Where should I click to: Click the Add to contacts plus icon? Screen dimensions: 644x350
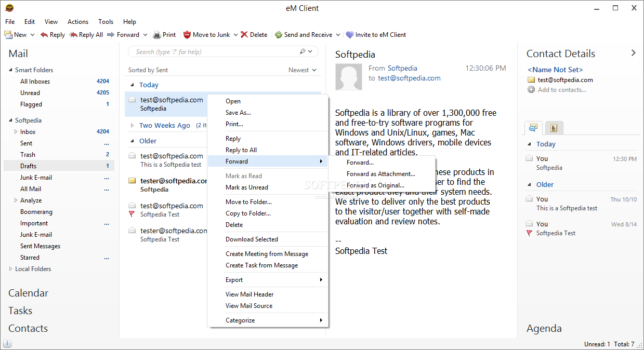[531, 90]
